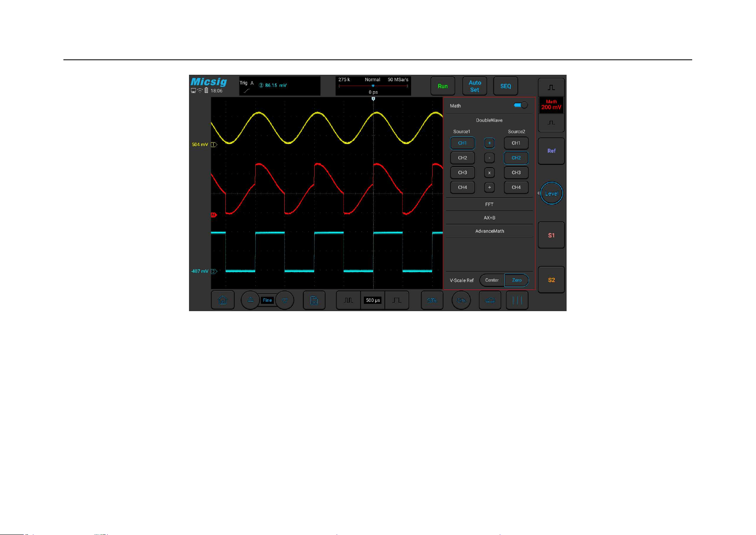The width and height of the screenshot is (756, 535).
Task: Select CH2 under Source1
Action: [462, 158]
